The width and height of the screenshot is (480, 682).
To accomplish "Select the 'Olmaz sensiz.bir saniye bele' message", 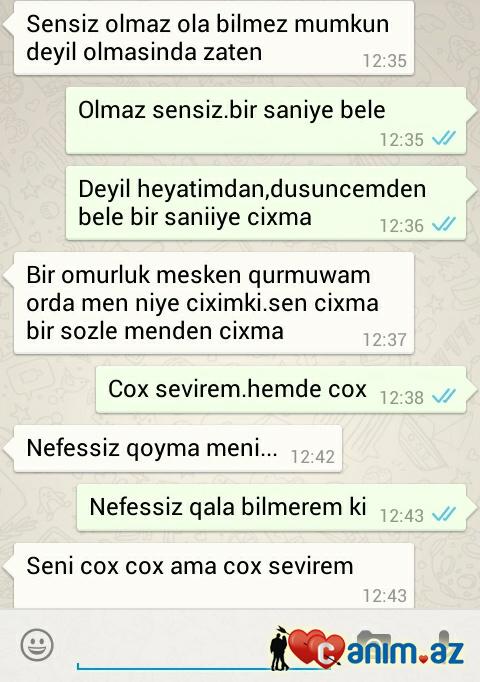I will [x=266, y=120].
